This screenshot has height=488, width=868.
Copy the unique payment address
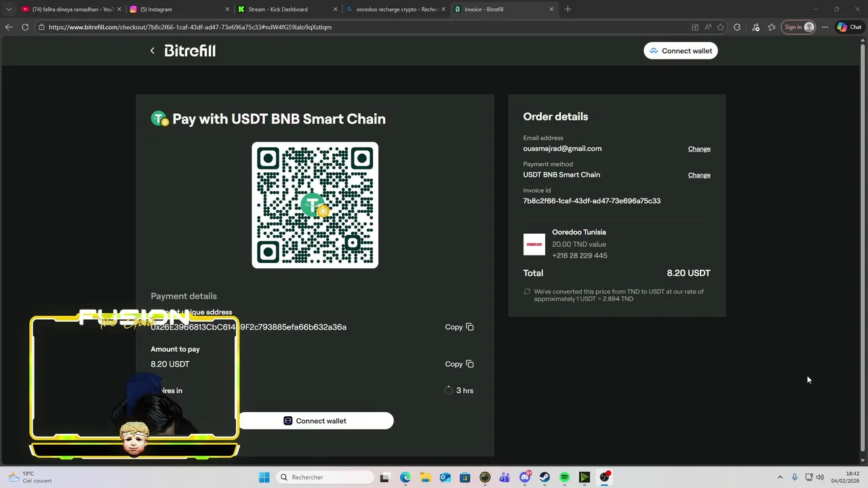pos(459,327)
